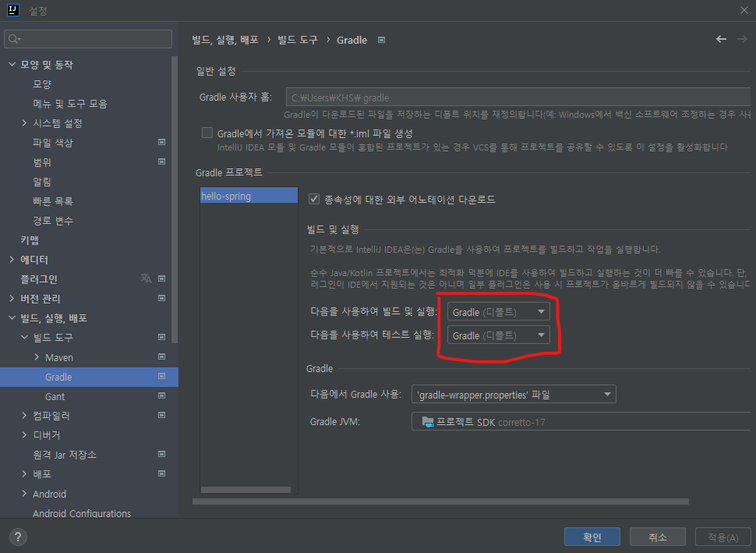Screen dimensions: 756x553
Task: Select 메뉴 및 도구 모음 settings item
Action: (70, 103)
